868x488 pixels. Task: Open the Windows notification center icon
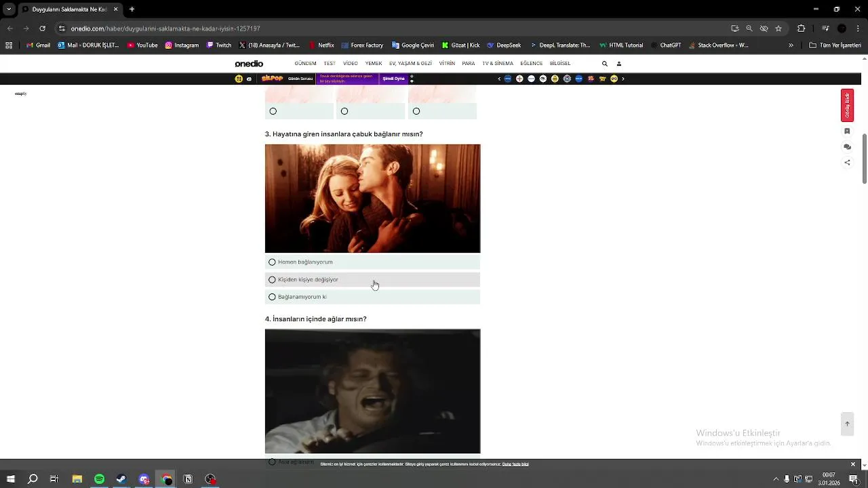[853, 479]
